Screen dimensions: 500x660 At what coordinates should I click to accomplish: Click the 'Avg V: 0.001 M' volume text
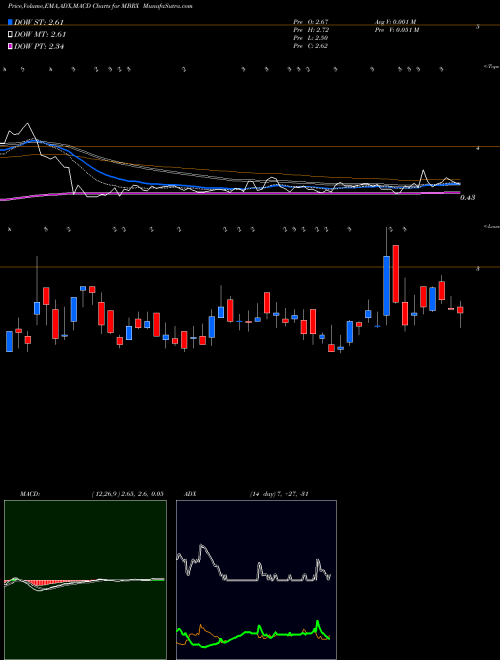pyautogui.click(x=396, y=22)
